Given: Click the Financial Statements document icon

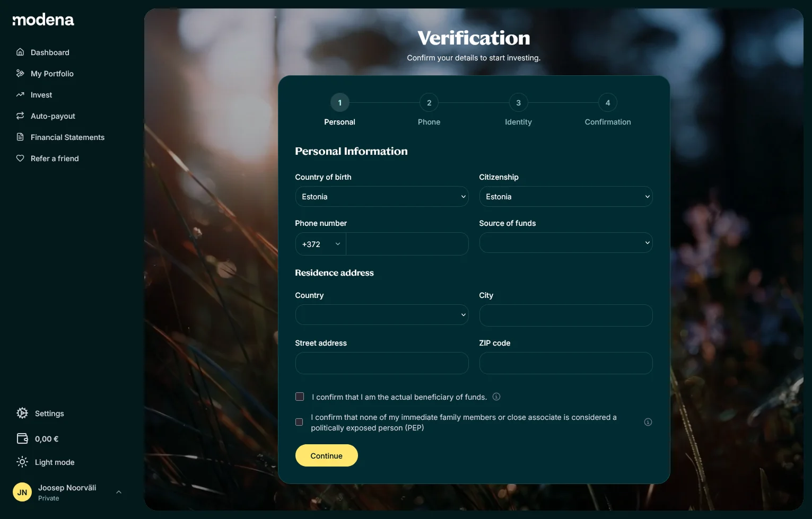Looking at the screenshot, I should (x=20, y=137).
